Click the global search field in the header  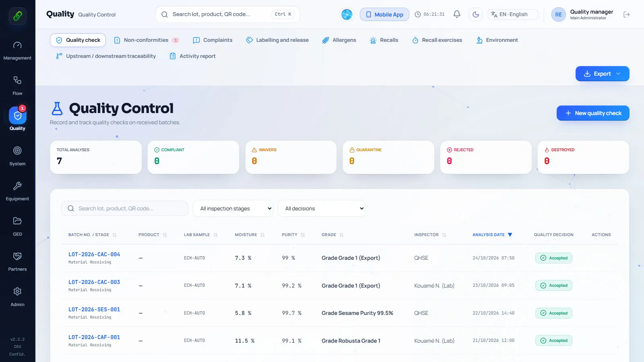tap(228, 14)
